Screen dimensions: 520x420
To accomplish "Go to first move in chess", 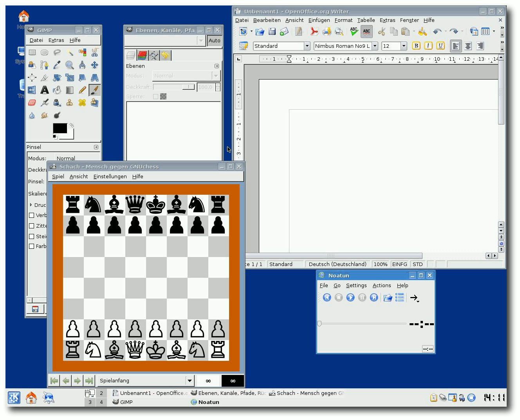I will pyautogui.click(x=54, y=380).
